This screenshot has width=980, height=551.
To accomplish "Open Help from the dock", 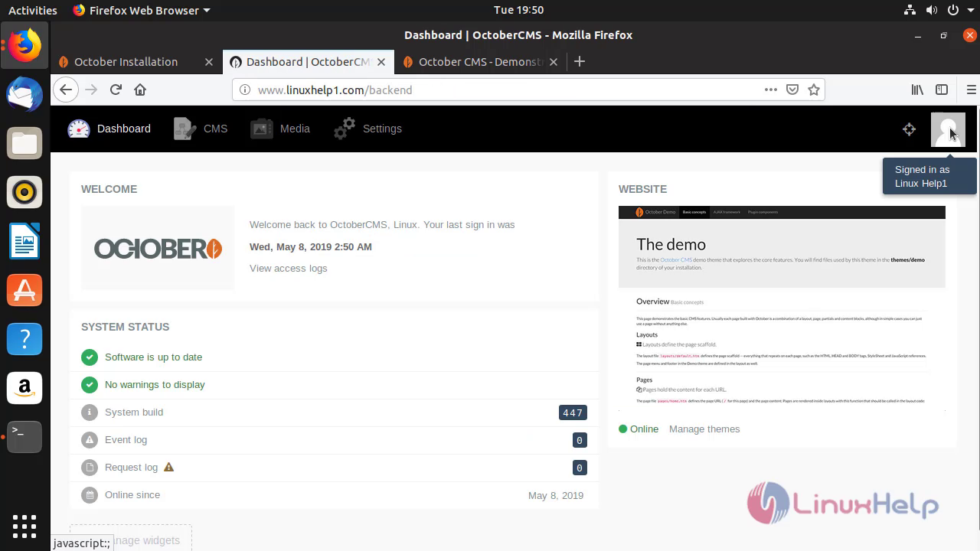I will coord(24,338).
